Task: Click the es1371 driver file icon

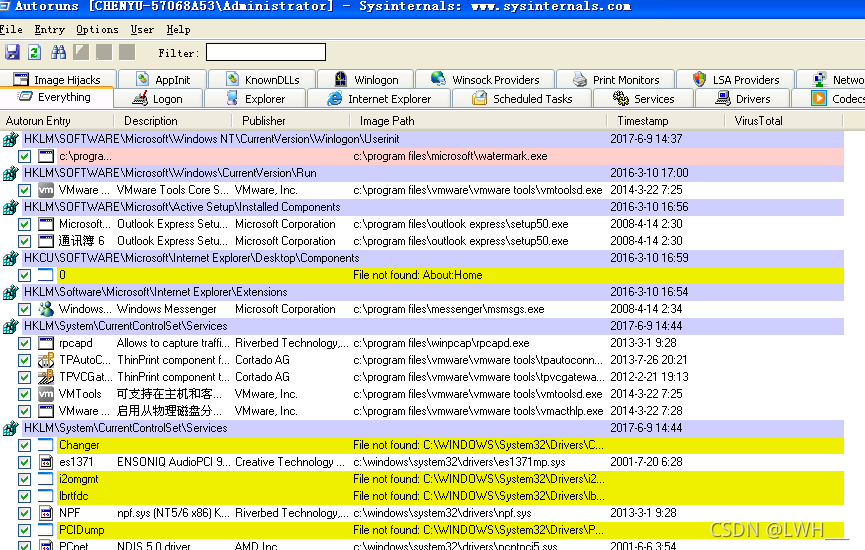Action: (x=46, y=462)
